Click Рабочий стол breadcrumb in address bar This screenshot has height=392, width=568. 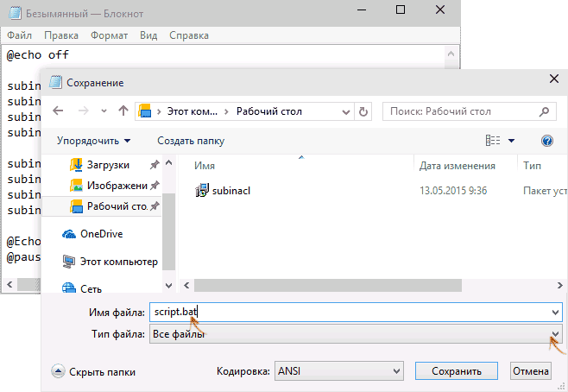[269, 111]
